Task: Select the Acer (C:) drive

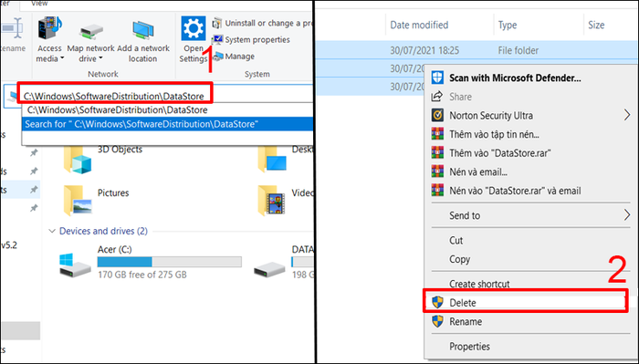Action: [x=151, y=263]
